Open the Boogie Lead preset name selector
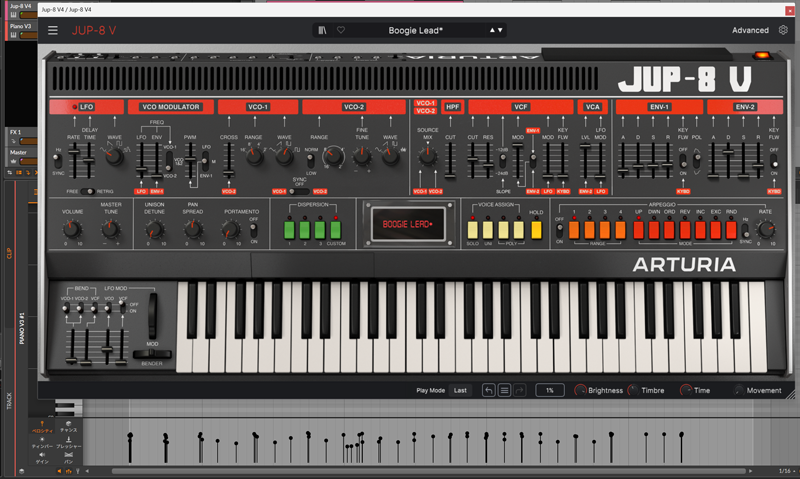This screenshot has width=800, height=479. [x=415, y=30]
